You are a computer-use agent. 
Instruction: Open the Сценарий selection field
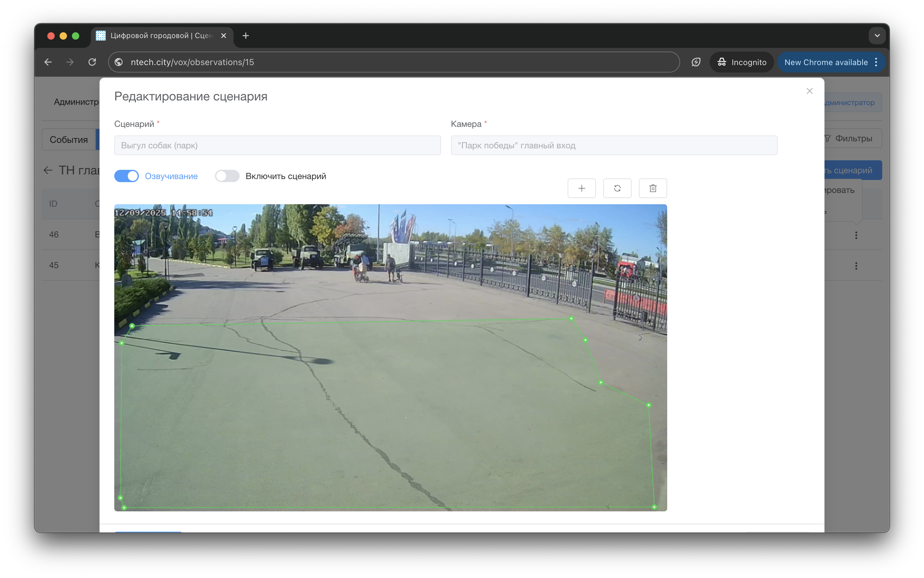click(277, 145)
